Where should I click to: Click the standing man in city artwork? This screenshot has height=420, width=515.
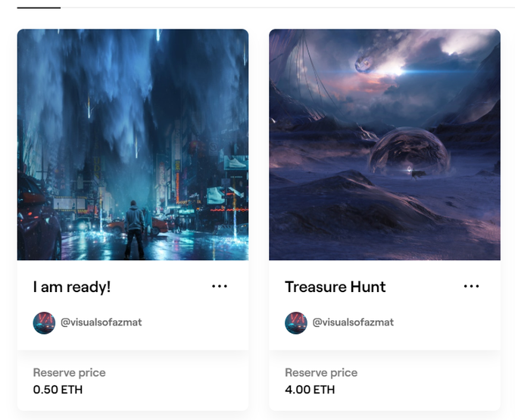[135, 229]
